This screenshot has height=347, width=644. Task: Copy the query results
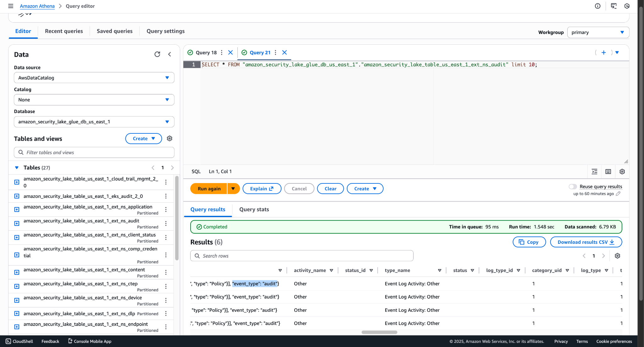529,242
